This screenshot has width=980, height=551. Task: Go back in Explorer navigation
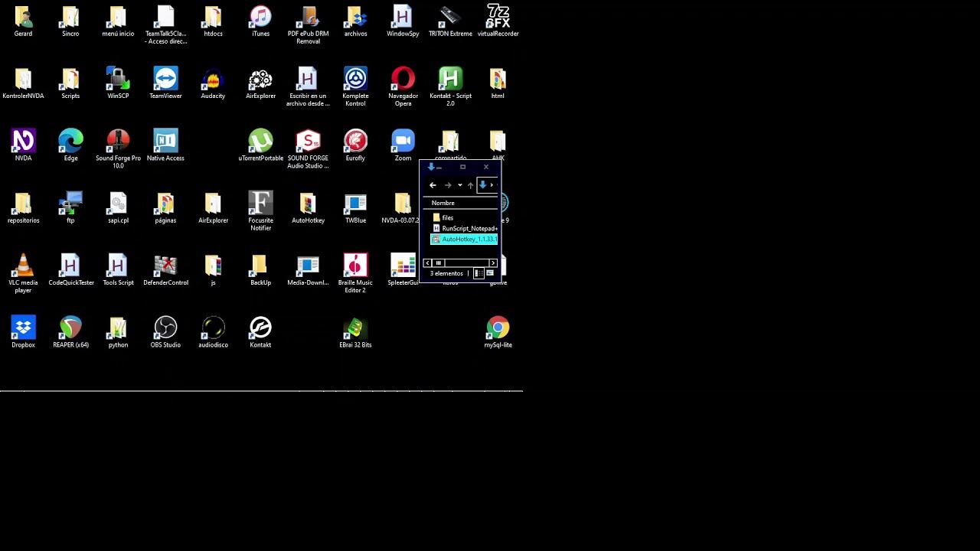[x=433, y=185]
